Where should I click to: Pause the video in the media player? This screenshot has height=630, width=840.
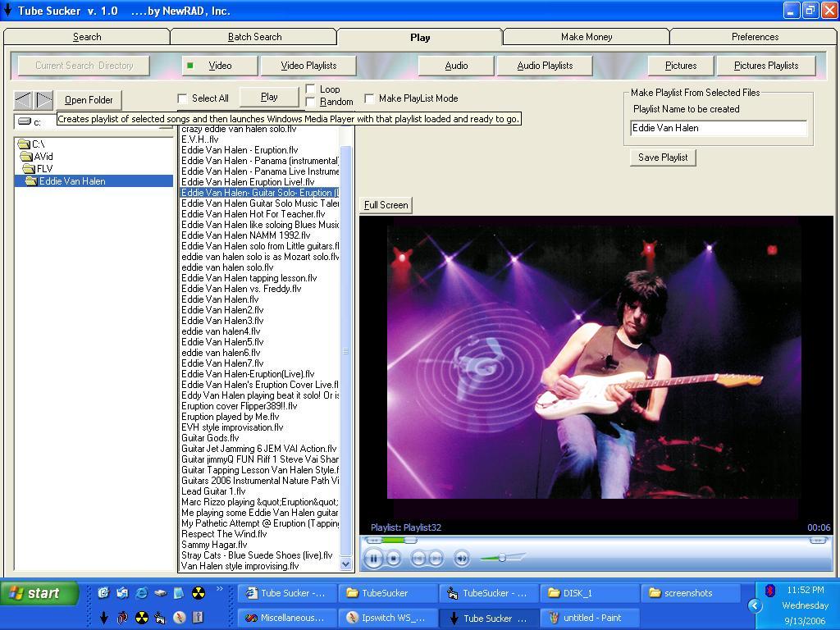373,558
